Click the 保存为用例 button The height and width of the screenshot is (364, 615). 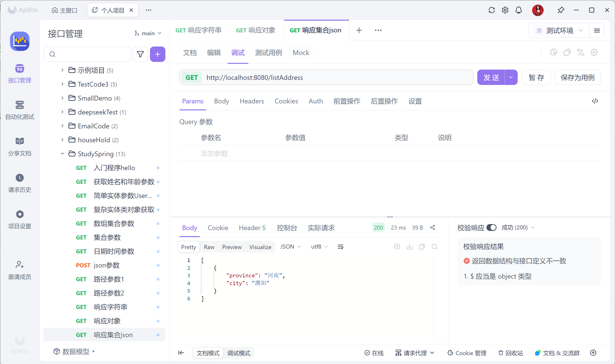(577, 78)
